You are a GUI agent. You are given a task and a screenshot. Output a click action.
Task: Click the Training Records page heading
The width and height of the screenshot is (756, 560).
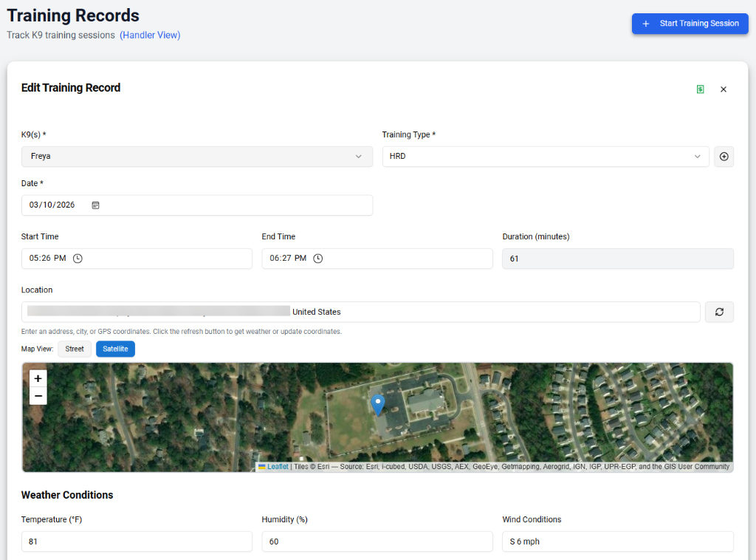pyautogui.click(x=73, y=16)
